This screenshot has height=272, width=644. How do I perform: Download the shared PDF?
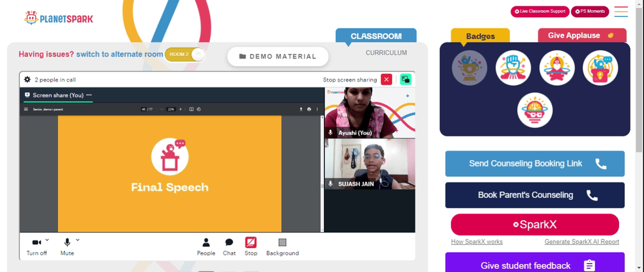click(x=301, y=109)
